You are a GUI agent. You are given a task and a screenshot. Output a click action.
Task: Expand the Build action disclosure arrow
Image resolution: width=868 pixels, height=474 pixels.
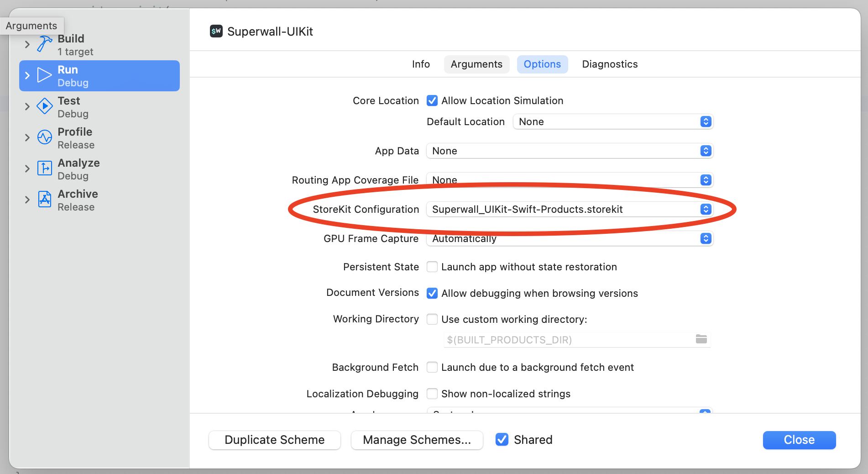27,44
